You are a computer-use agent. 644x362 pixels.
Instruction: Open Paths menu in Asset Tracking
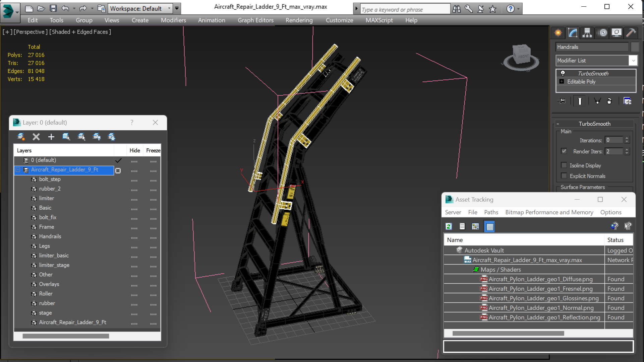pyautogui.click(x=491, y=212)
